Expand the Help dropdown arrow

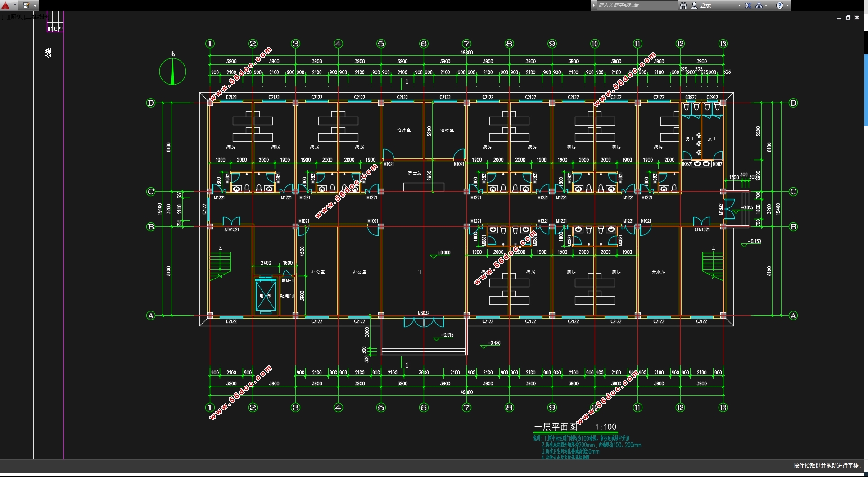click(787, 6)
